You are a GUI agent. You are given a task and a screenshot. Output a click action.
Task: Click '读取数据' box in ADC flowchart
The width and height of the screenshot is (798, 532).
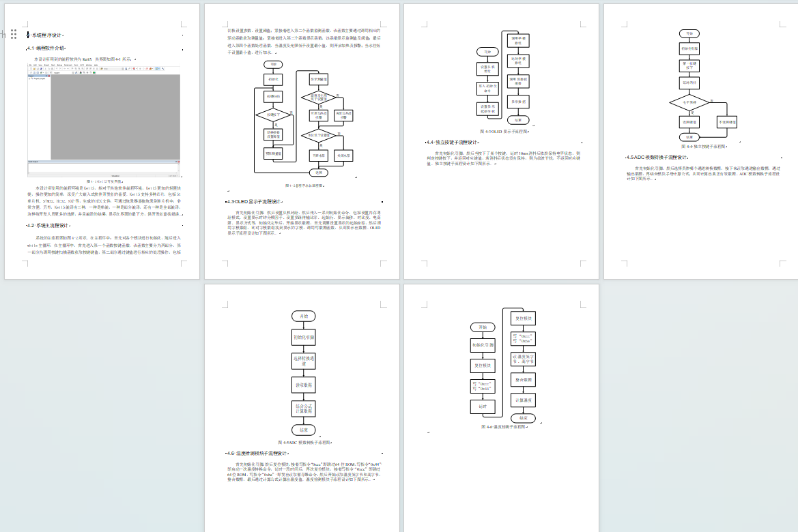[x=304, y=385]
